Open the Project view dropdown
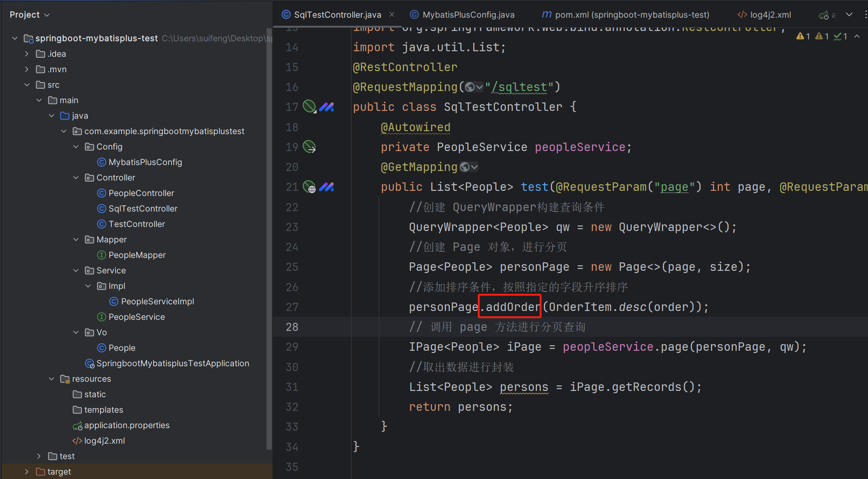 click(29, 15)
